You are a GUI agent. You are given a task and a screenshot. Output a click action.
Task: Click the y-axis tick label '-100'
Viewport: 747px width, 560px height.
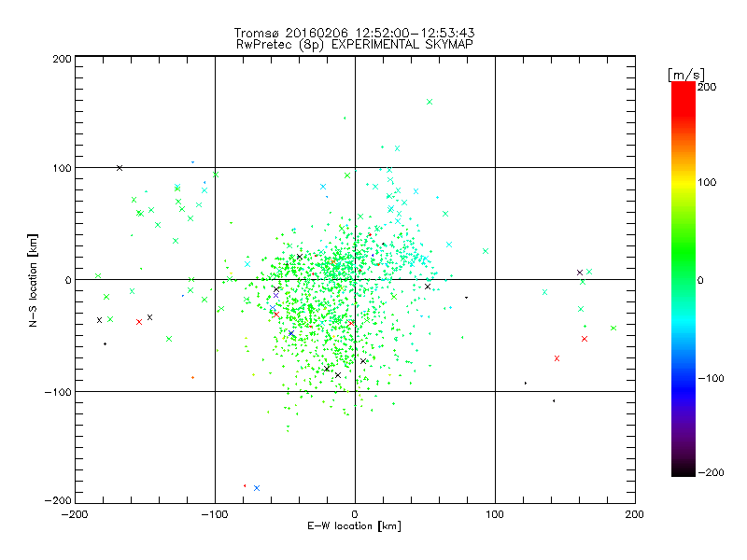coord(58,392)
